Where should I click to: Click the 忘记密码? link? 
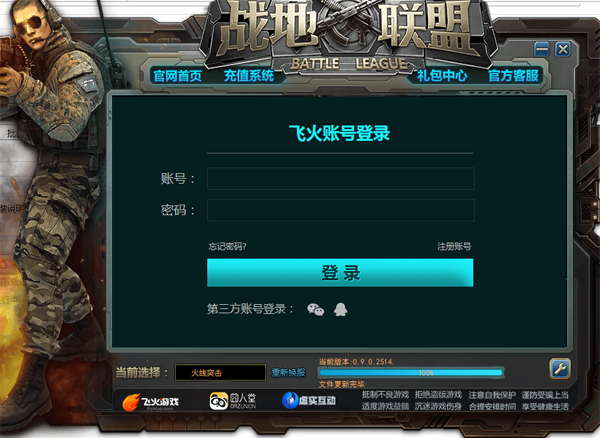click(x=227, y=246)
